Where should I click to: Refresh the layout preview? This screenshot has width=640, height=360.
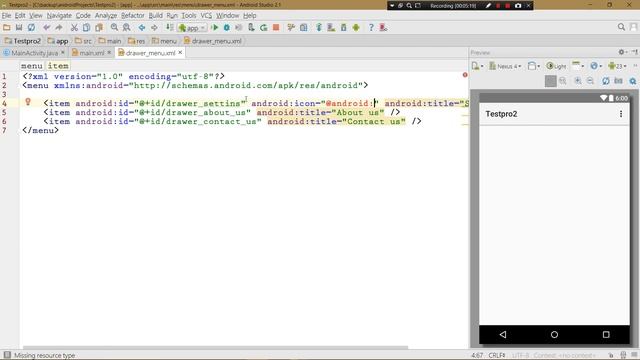(x=606, y=81)
